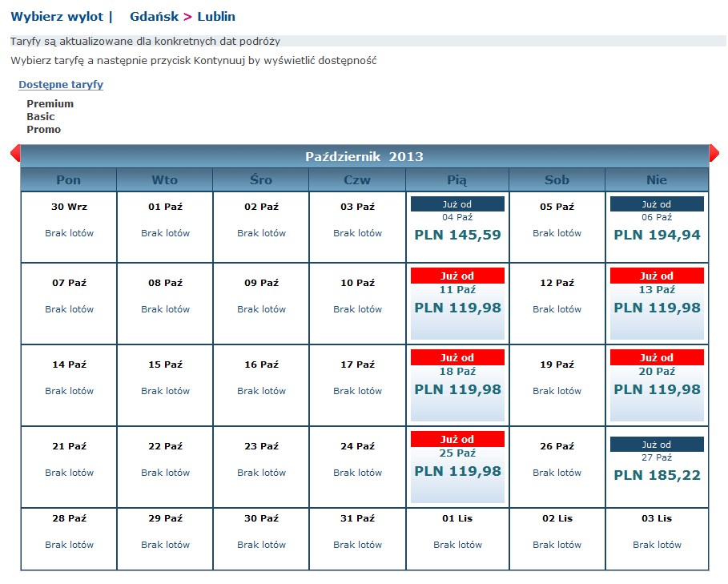Select 06 Paź fare PLN 194,94
The width and height of the screenshot is (728, 584).
pos(657,227)
